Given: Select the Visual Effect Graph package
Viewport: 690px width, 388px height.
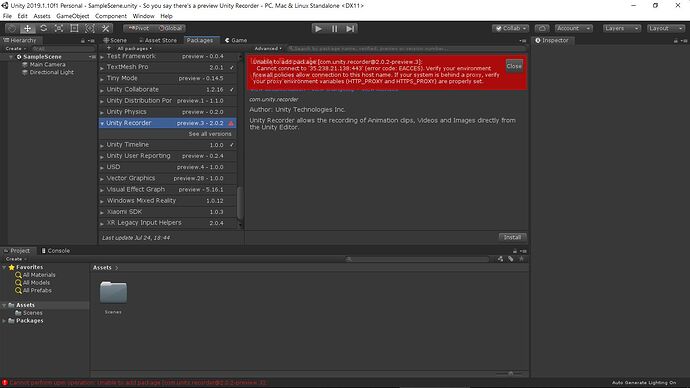Looking at the screenshot, I should pyautogui.click(x=168, y=190).
